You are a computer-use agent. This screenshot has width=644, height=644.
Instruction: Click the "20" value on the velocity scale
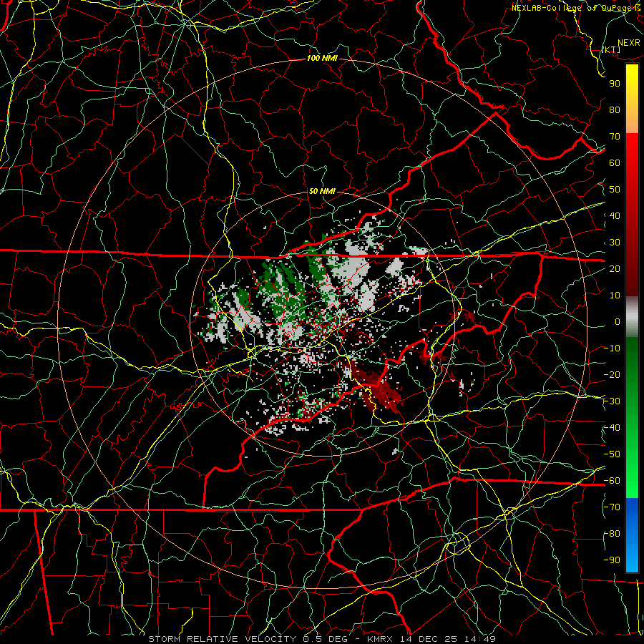pos(615,268)
